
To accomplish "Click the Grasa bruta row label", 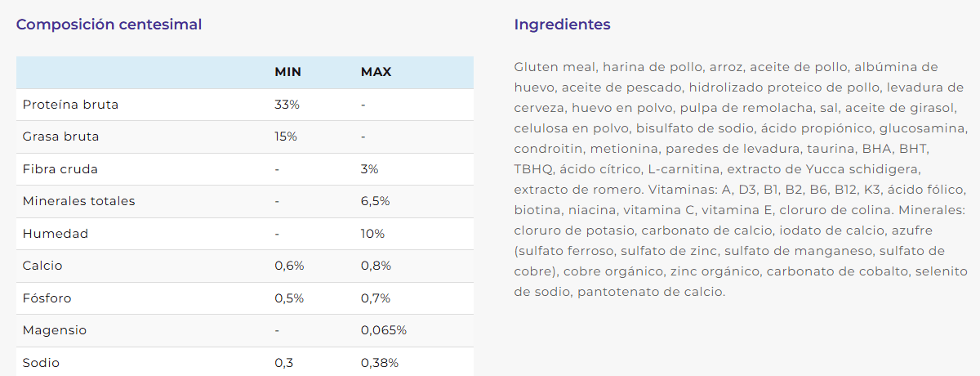I will tap(60, 137).
